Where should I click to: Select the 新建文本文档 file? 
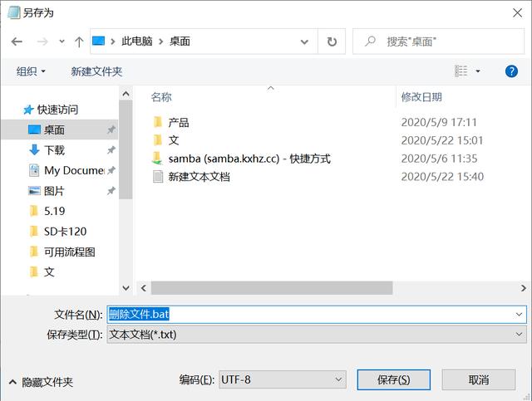click(199, 177)
